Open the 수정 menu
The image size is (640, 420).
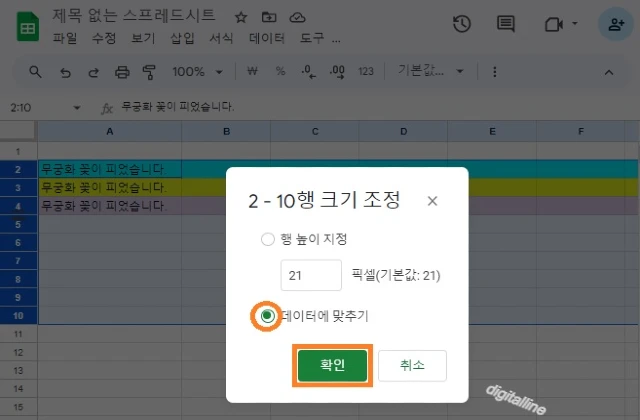[x=104, y=38]
